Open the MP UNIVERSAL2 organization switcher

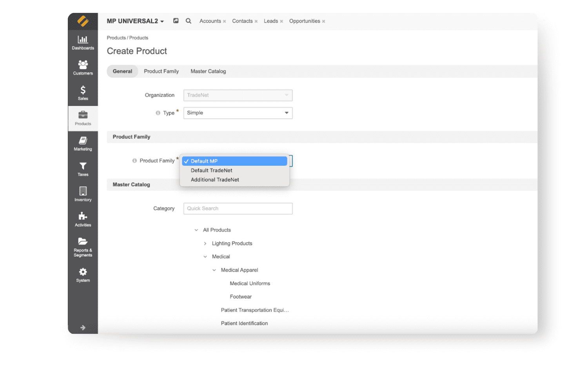pyautogui.click(x=135, y=21)
